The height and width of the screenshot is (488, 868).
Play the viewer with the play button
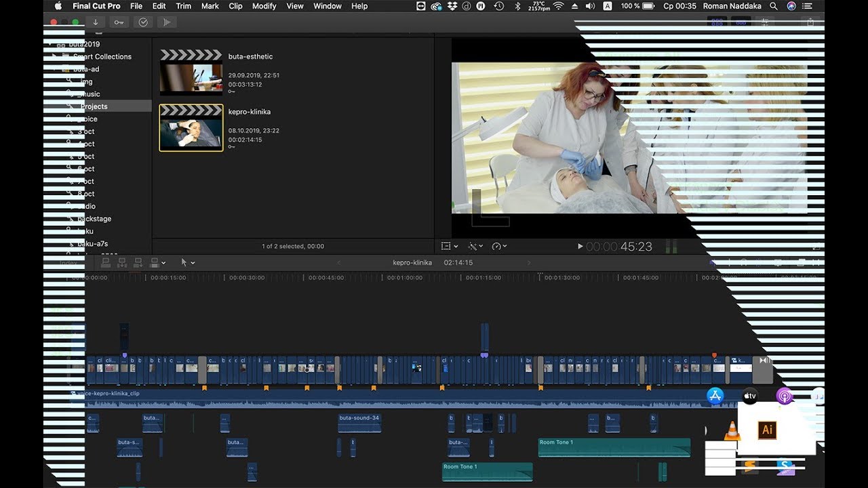point(580,247)
